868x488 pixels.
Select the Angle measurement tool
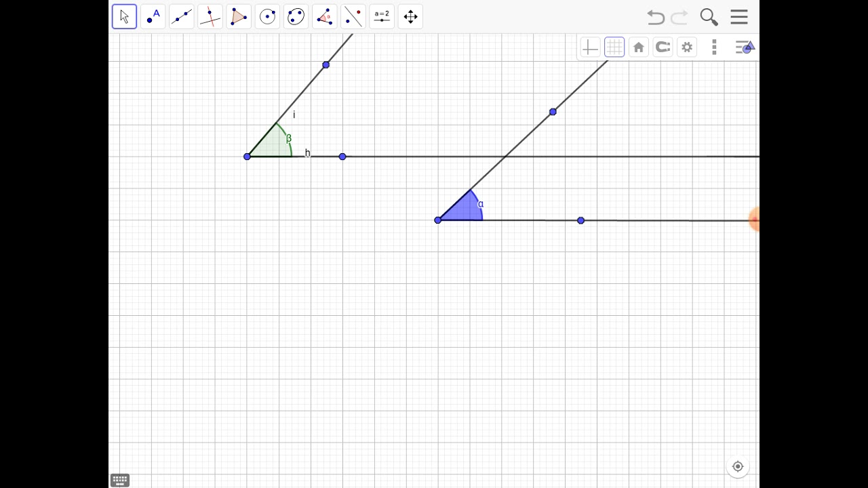325,16
